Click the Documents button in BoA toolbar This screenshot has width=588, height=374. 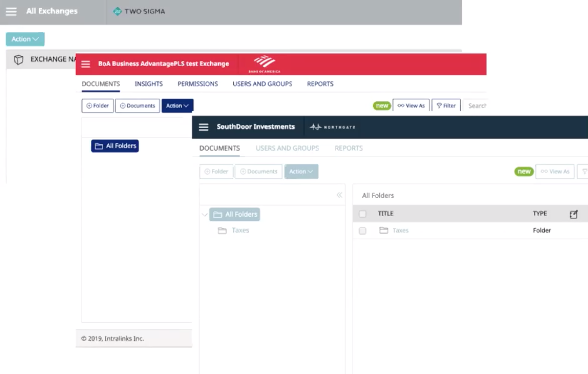point(137,106)
